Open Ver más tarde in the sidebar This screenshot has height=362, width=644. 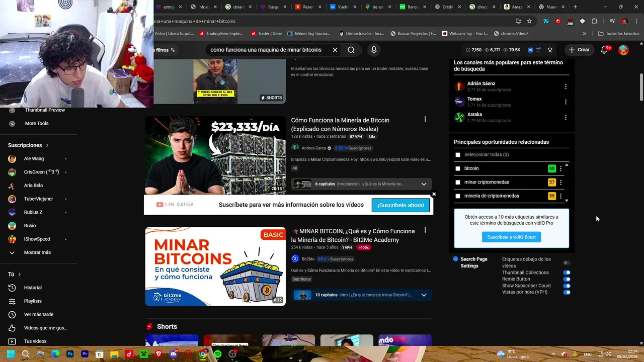38,314
